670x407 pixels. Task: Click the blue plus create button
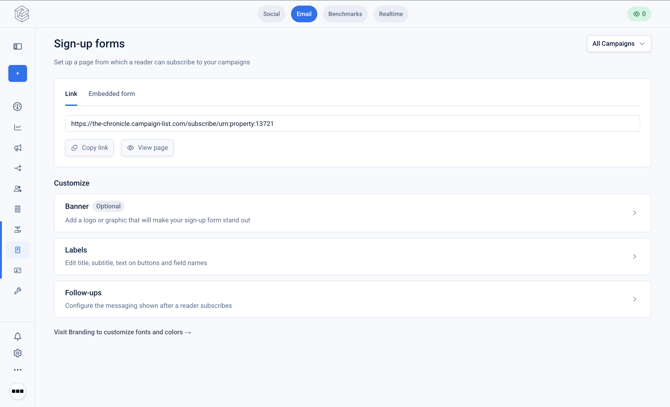pyautogui.click(x=18, y=73)
